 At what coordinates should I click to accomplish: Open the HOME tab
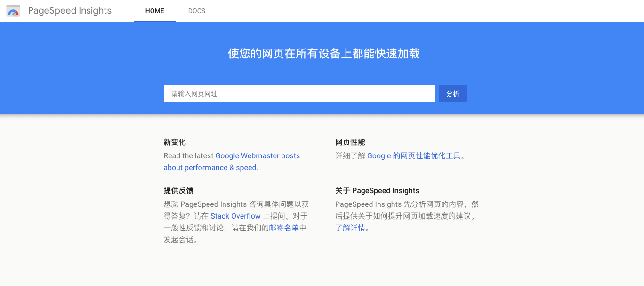[155, 11]
